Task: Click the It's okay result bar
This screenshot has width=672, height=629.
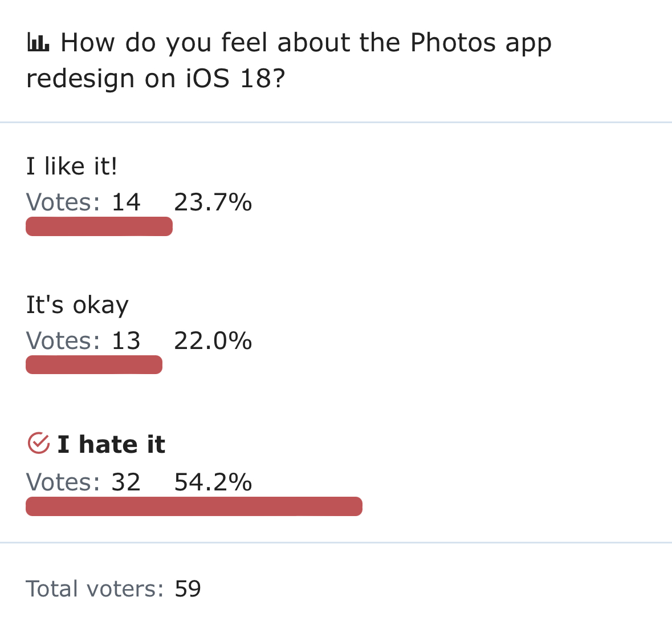Action: tap(94, 365)
